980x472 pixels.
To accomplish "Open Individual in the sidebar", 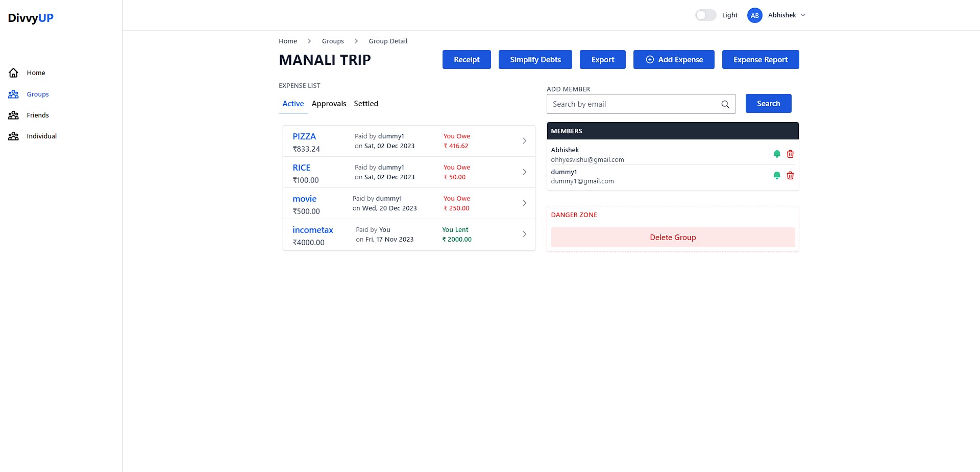I will coord(42,136).
